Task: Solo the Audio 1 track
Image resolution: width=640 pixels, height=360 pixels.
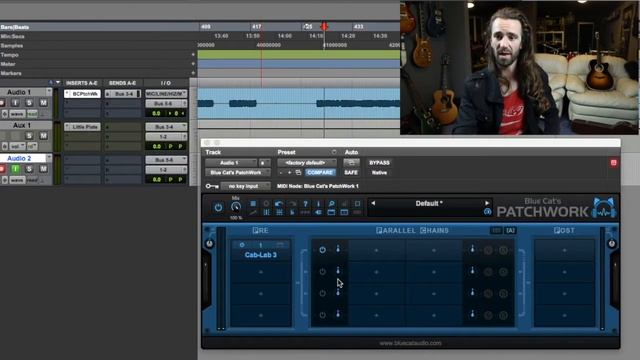Action: pyautogui.click(x=29, y=103)
